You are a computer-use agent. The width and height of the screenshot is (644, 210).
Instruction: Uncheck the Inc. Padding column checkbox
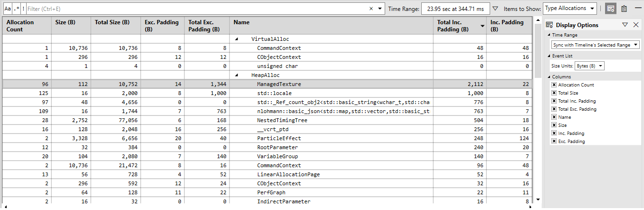(554, 134)
